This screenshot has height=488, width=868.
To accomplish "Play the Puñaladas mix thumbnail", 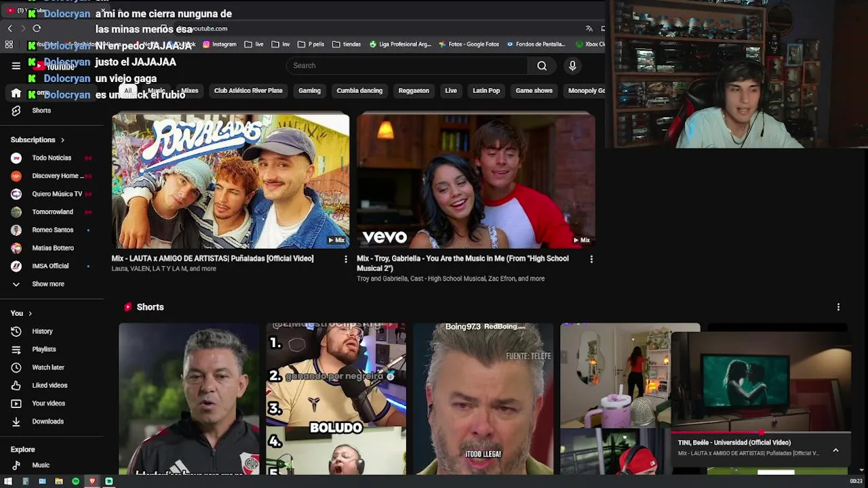I will click(231, 181).
